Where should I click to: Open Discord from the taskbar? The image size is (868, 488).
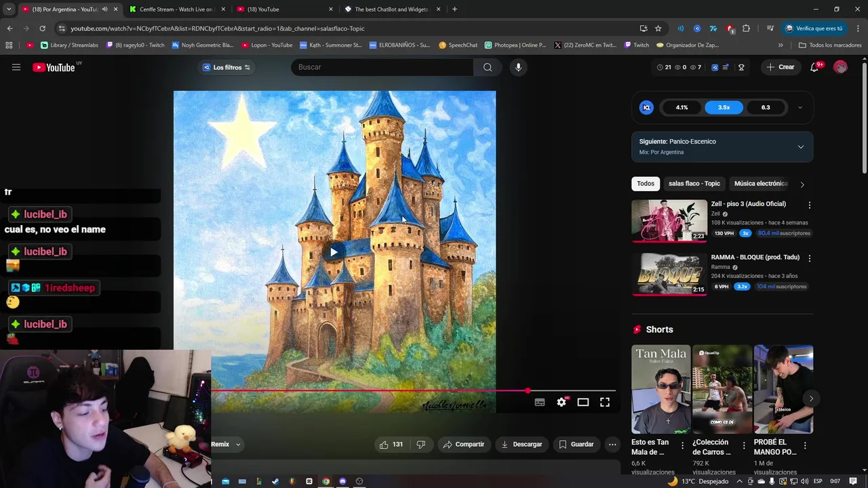coord(342,481)
